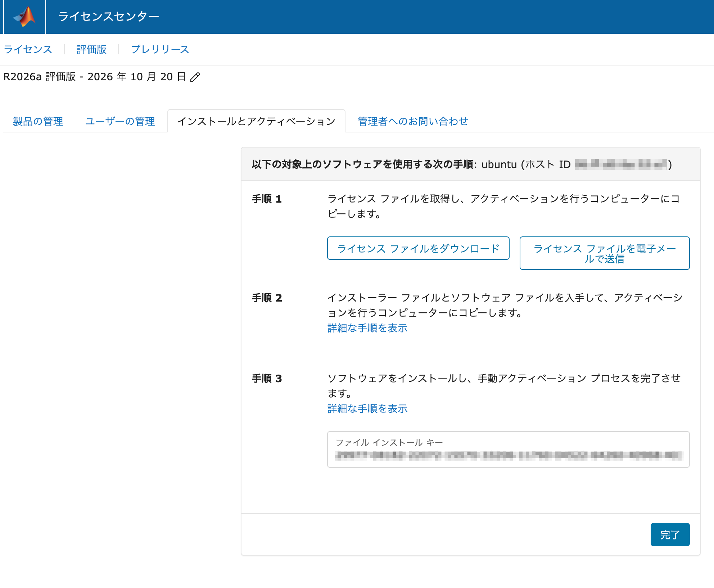Switch to the 製品の管理 tab
Image resolution: width=714 pixels, height=588 pixels.
38,121
